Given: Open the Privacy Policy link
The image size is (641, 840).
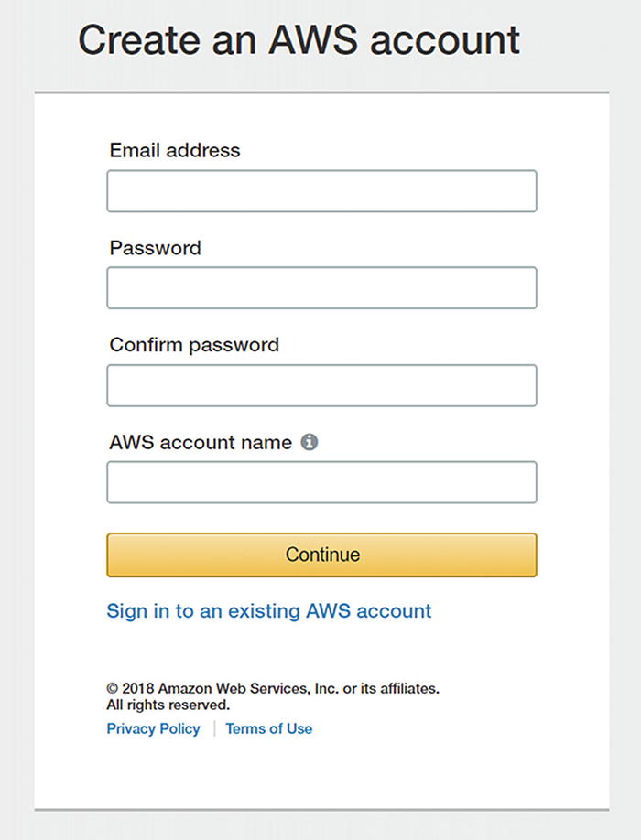Looking at the screenshot, I should pos(153,728).
